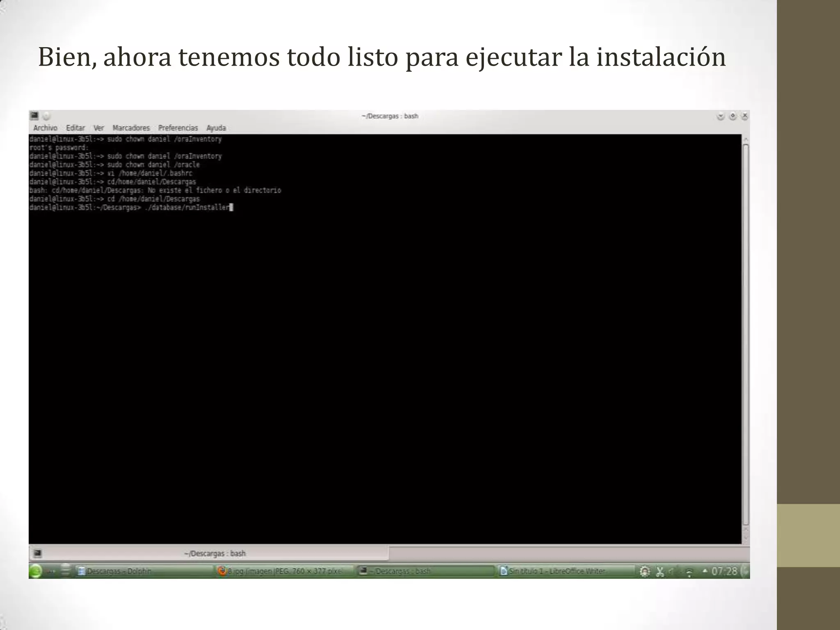
Task: Click the terminal icon on the bottom tab
Action: click(x=38, y=554)
